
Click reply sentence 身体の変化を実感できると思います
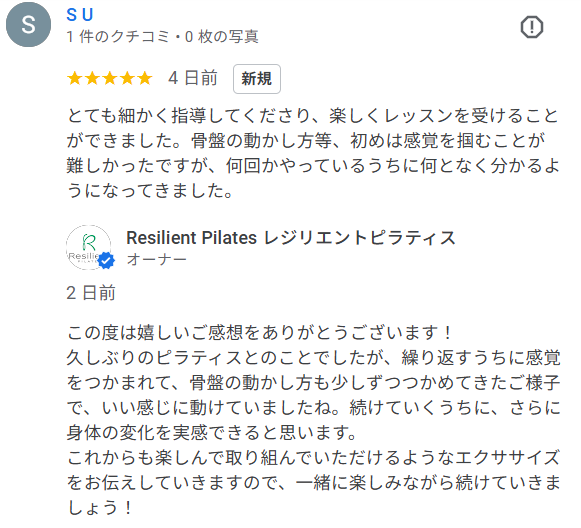coord(211,432)
